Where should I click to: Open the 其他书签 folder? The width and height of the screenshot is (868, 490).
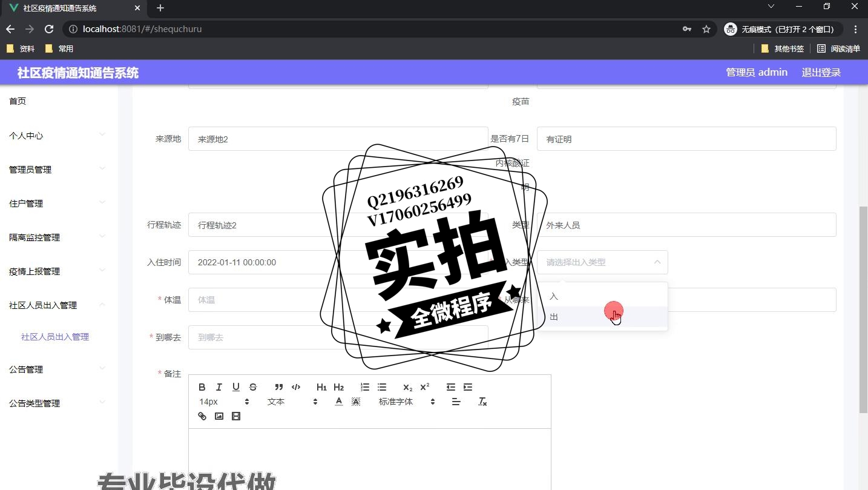pyautogui.click(x=783, y=48)
